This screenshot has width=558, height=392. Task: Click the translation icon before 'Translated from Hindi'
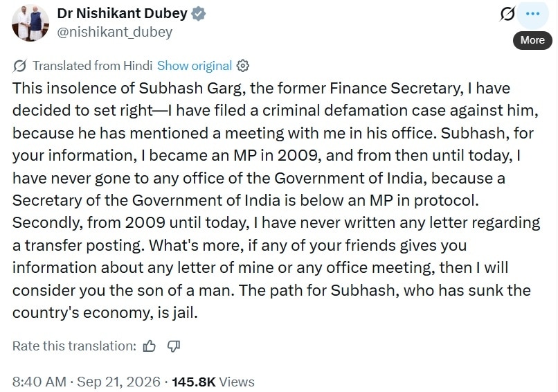pyautogui.click(x=19, y=66)
